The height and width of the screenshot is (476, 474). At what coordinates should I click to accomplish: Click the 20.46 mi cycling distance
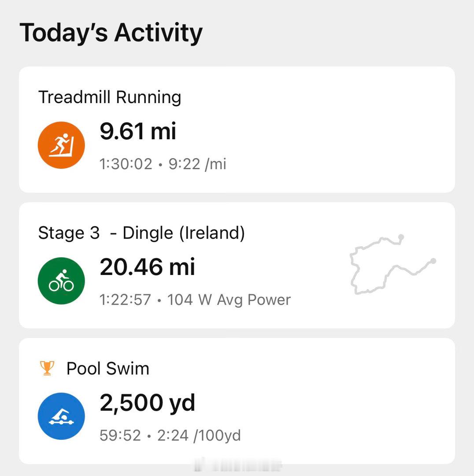(147, 267)
